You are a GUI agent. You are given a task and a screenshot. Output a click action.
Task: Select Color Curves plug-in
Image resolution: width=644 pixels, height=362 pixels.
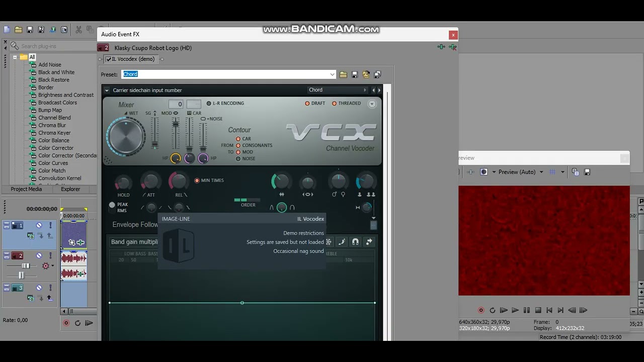pos(53,163)
